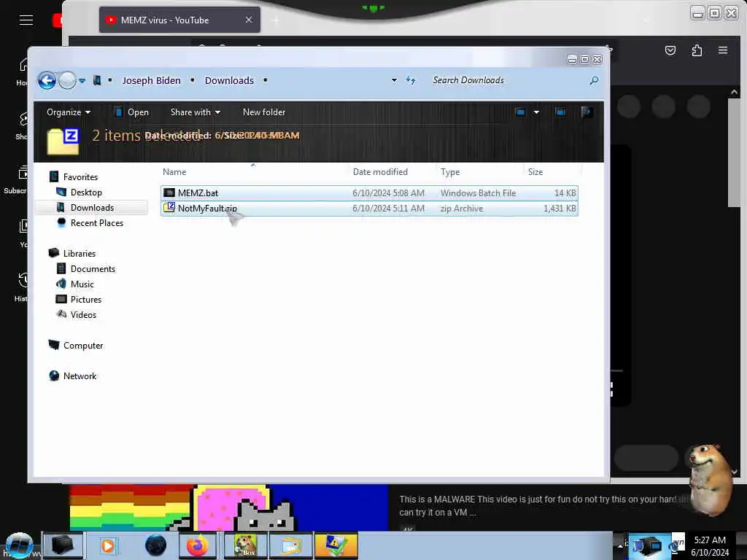Click the zip Archive type cell
747x560 pixels.
[462, 208]
